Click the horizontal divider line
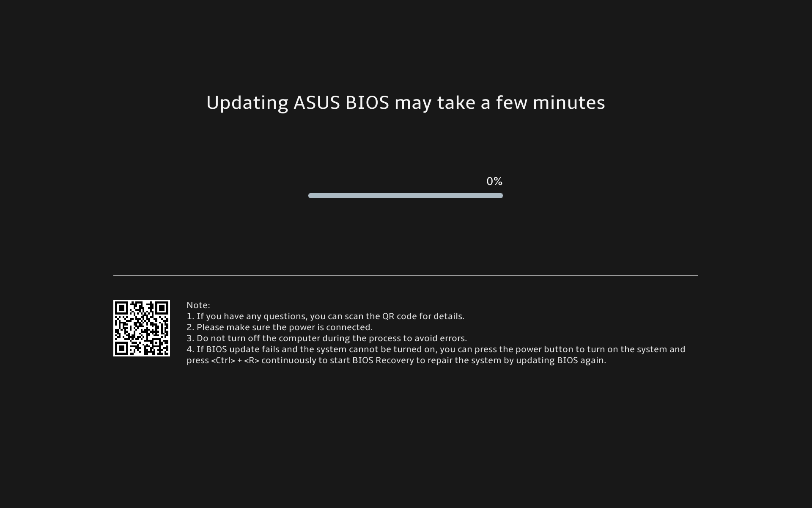Viewport: 812px width, 508px height. click(x=406, y=275)
